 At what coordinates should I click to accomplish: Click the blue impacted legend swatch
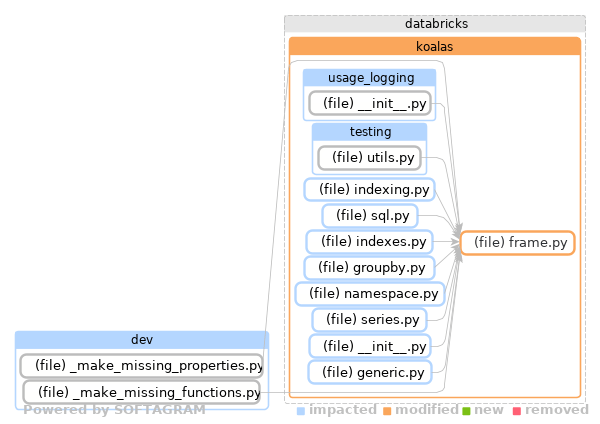coord(301,411)
